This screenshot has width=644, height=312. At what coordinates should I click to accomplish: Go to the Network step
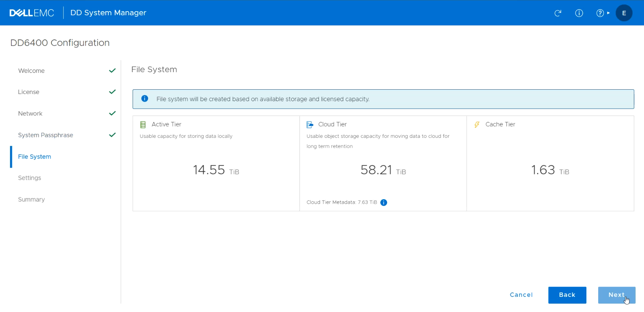[30, 114]
